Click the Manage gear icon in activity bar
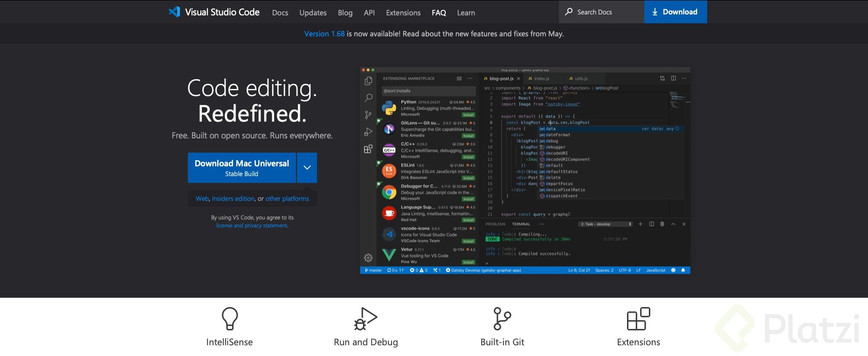The height and width of the screenshot is (356, 868). (x=368, y=258)
